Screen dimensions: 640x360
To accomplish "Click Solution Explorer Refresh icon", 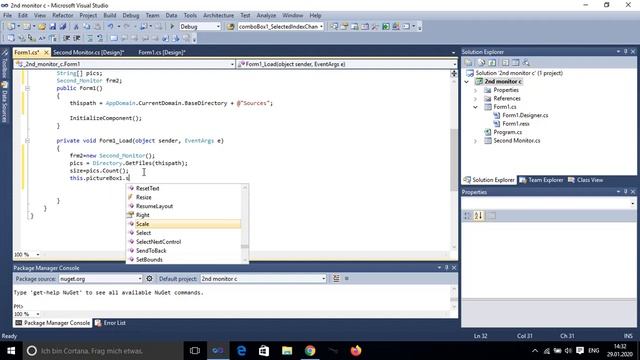I will coord(492,62).
